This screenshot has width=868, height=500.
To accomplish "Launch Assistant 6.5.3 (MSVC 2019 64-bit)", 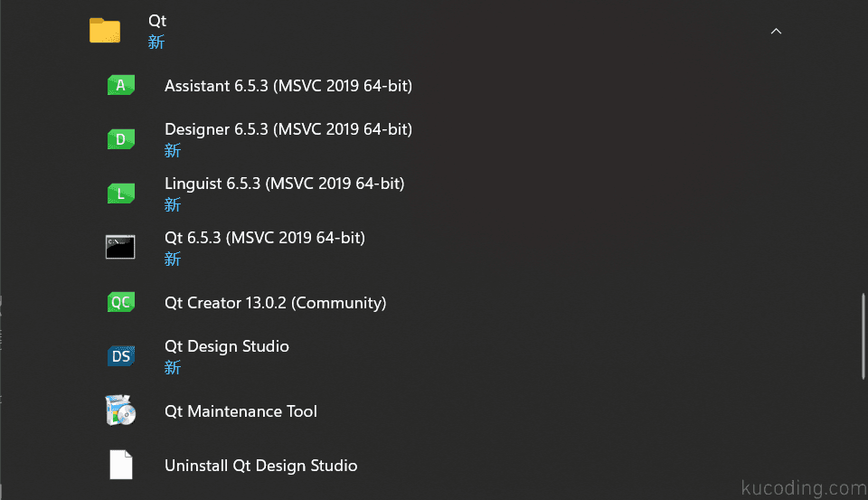I will click(x=288, y=86).
